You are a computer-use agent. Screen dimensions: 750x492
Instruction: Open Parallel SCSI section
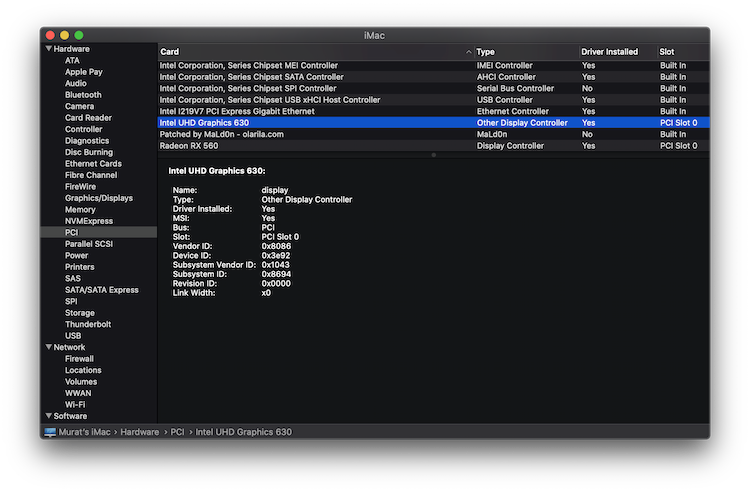tap(89, 244)
